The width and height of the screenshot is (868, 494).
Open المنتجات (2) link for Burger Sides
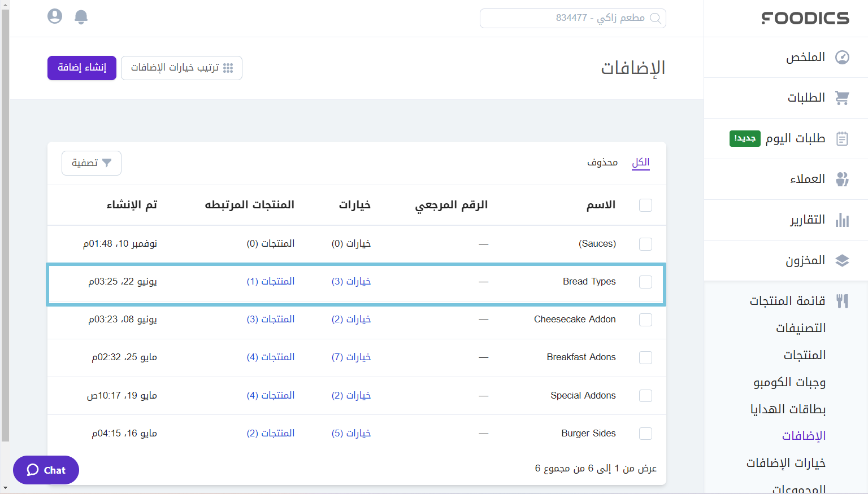click(x=271, y=434)
